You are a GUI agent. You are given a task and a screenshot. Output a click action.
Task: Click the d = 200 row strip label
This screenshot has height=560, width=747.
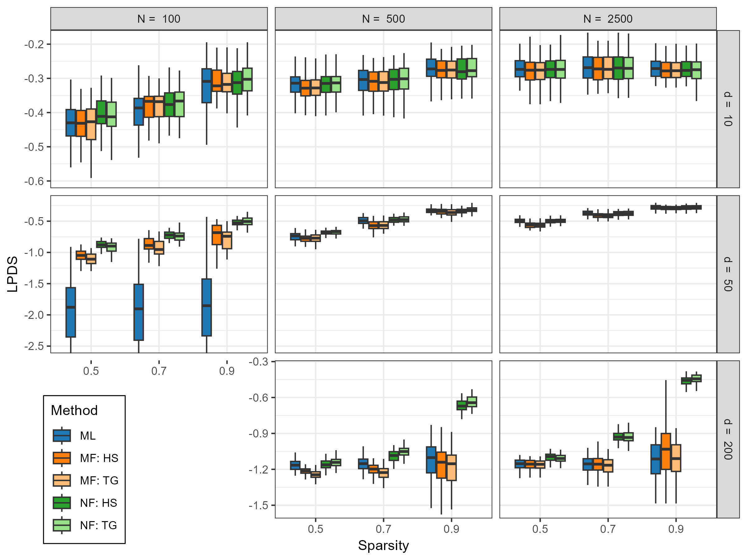728,439
